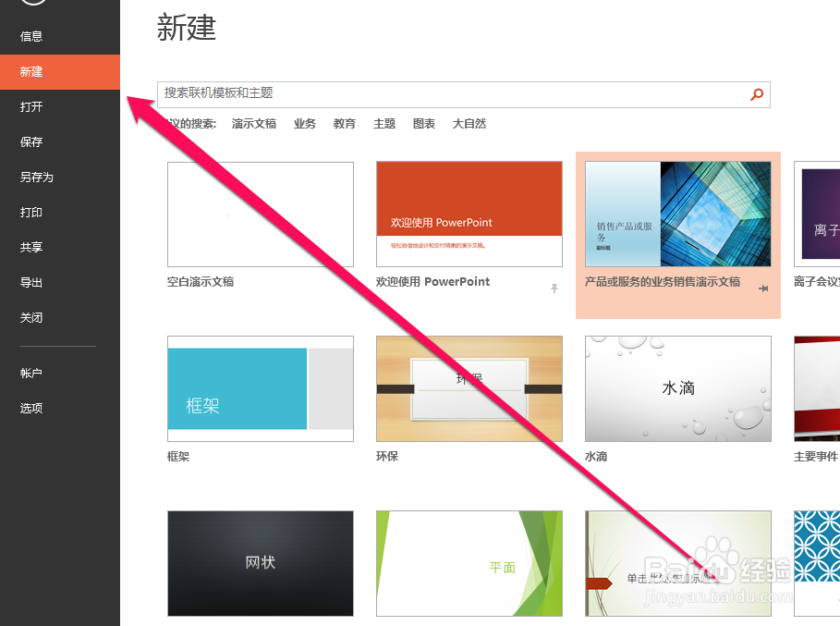Click the 空白演示文稿 caption text

(x=201, y=282)
